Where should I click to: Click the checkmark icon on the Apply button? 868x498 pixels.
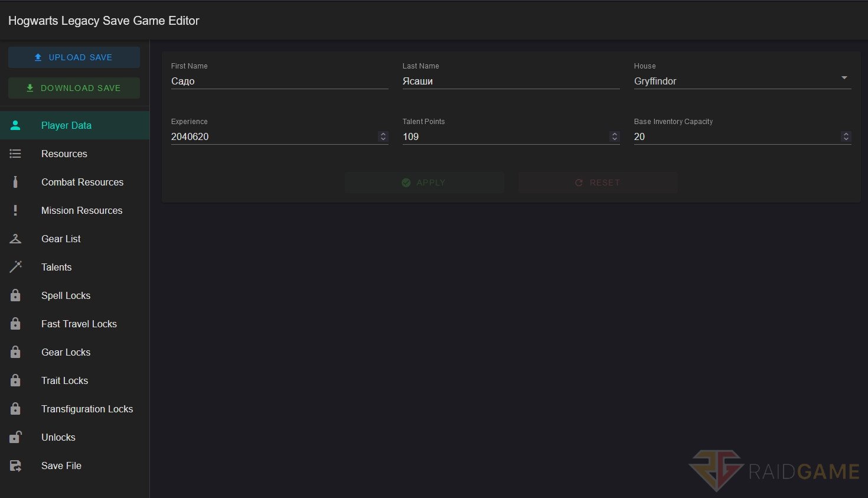[406, 183]
